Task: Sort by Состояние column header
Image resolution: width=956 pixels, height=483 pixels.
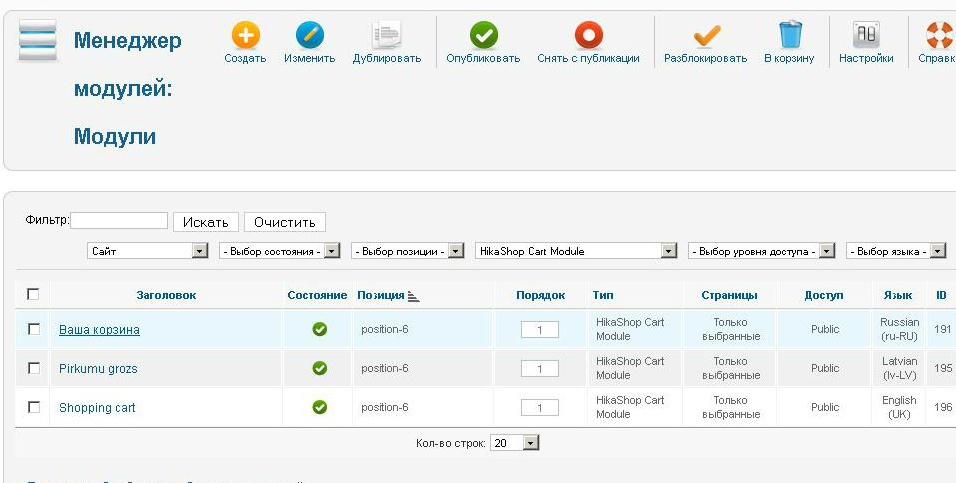Action: click(317, 295)
